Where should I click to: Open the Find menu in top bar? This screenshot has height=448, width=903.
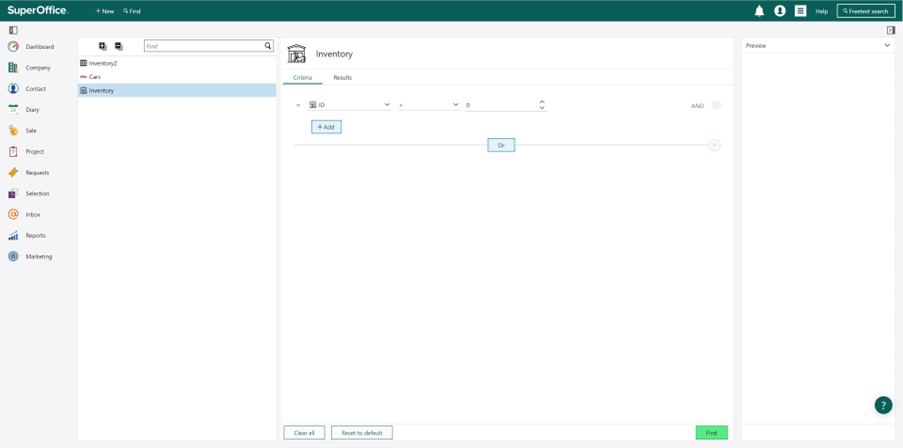click(132, 11)
